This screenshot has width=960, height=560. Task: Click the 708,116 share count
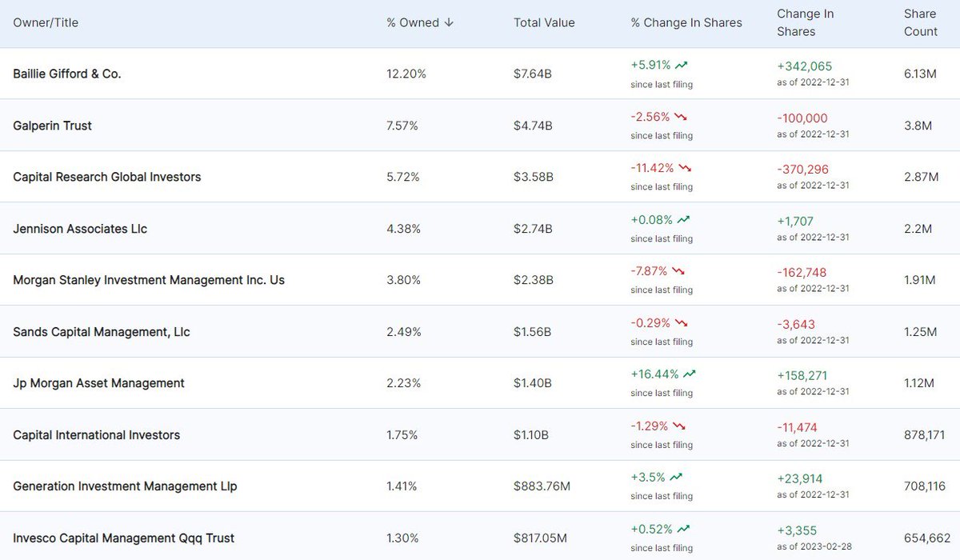pyautogui.click(x=924, y=486)
